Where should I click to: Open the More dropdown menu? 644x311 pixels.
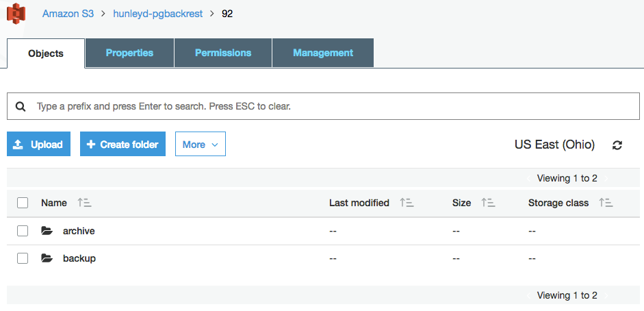click(x=201, y=145)
